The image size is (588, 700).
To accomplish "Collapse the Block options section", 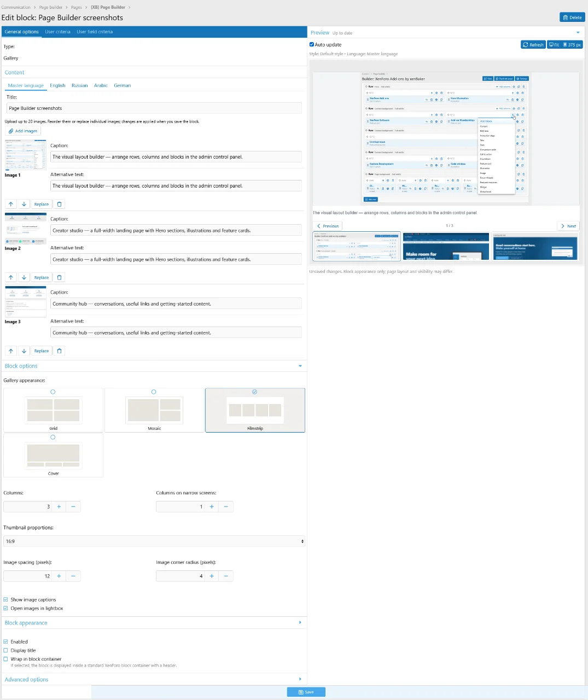I will [300, 366].
